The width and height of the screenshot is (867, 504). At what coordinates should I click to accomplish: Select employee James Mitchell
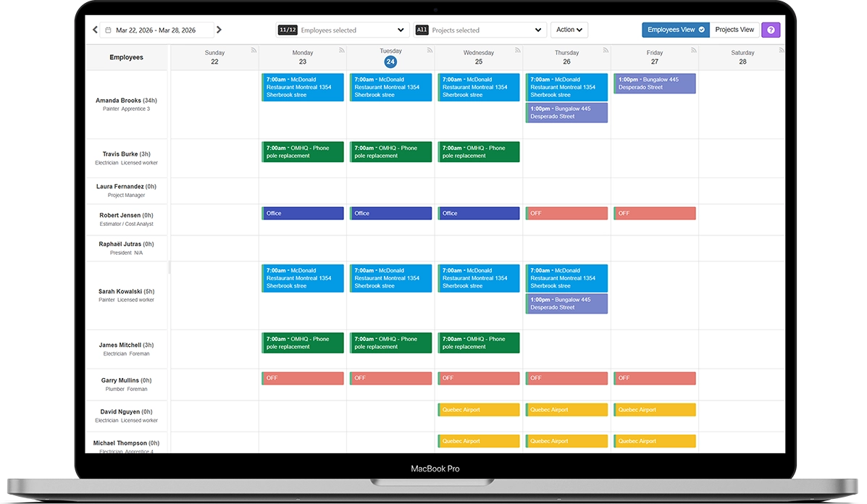[126, 349]
